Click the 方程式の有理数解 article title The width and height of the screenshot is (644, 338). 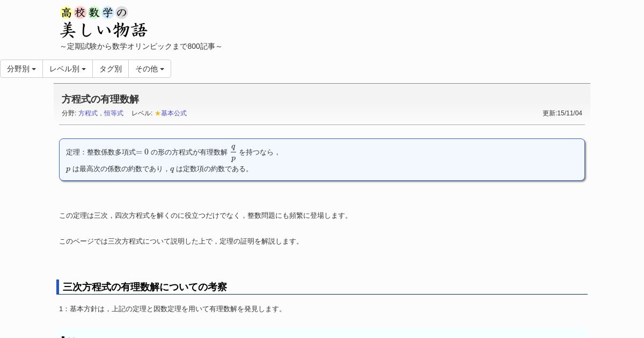100,99
